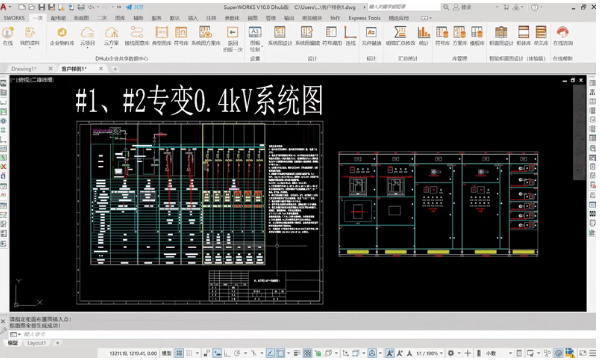Add a new drawing tab with plus button

click(115, 69)
